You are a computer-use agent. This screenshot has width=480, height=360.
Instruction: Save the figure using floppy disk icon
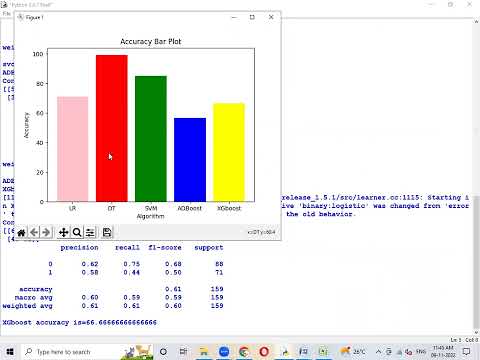[107, 232]
